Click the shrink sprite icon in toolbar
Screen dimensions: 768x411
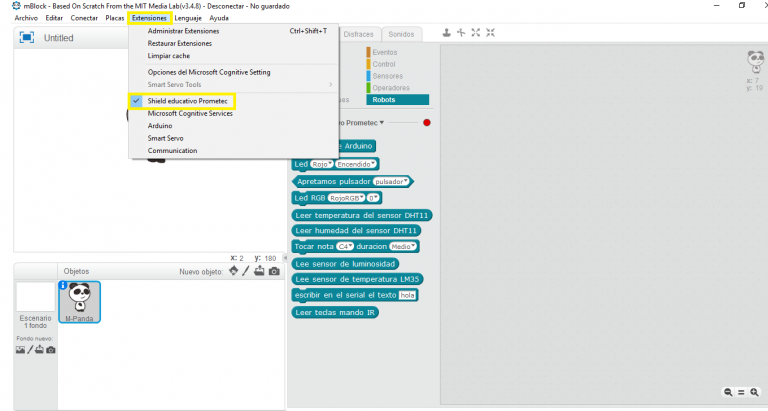491,33
